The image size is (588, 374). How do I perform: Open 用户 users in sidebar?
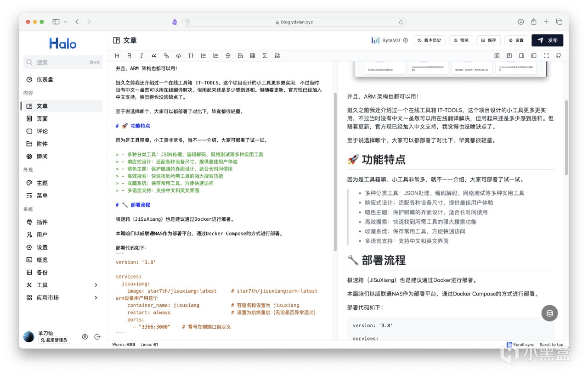point(63,234)
